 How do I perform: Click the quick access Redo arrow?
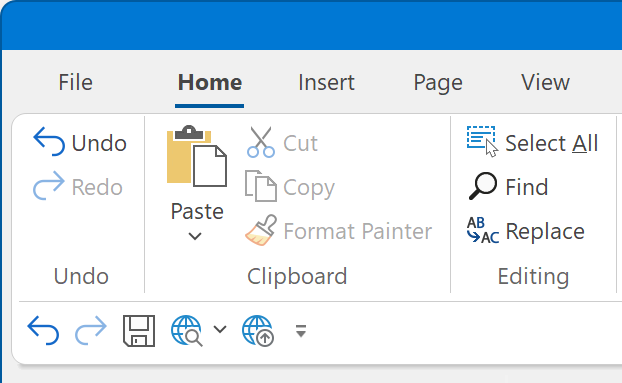click(x=91, y=330)
